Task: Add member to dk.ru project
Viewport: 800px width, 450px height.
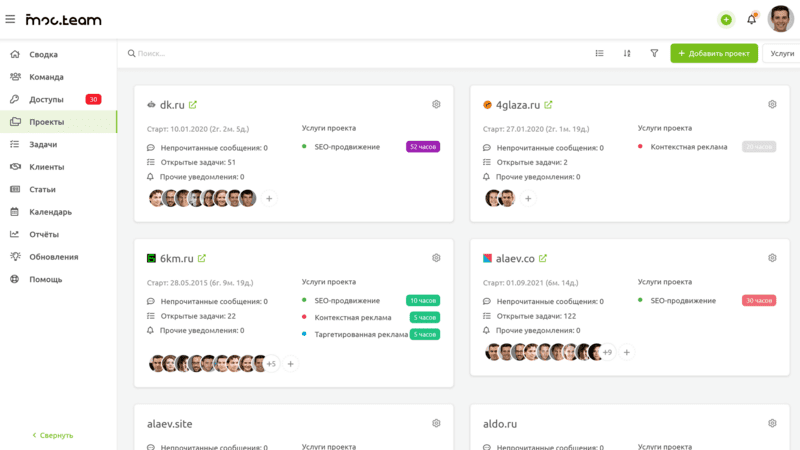Action: point(269,198)
